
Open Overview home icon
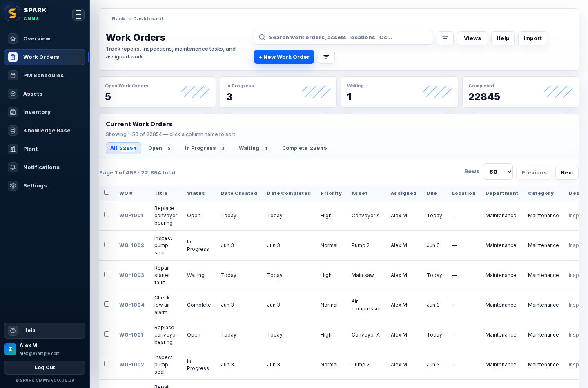pyautogui.click(x=13, y=39)
